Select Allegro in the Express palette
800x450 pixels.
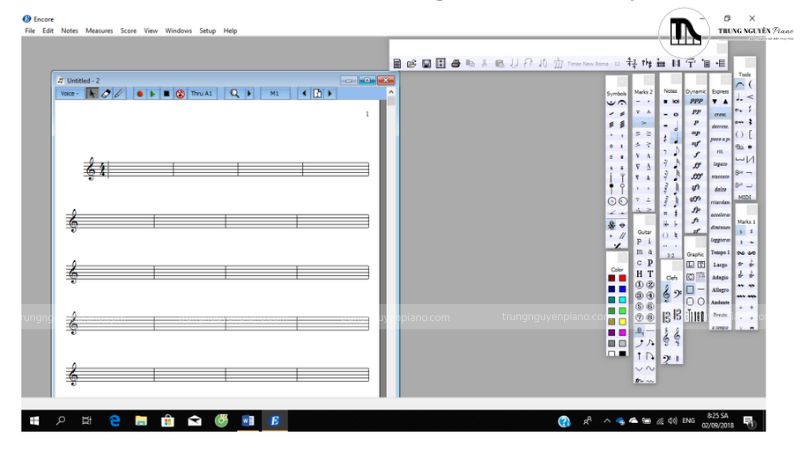(720, 290)
